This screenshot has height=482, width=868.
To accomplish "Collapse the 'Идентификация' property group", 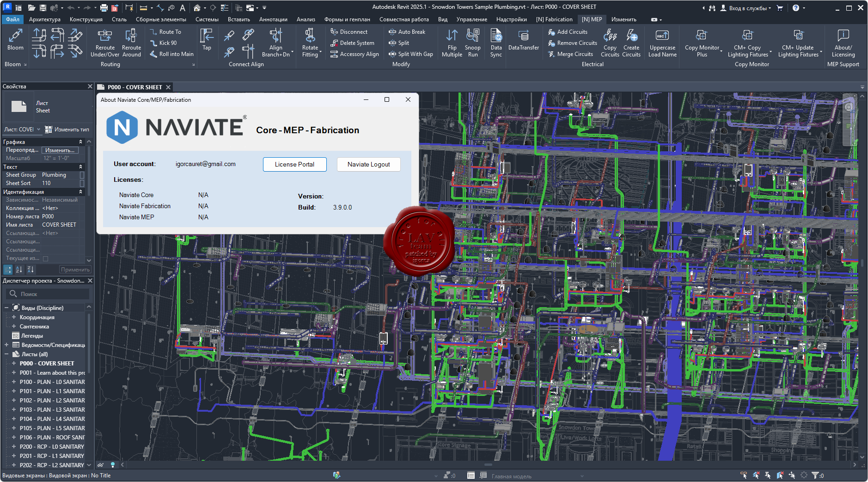I will (x=80, y=192).
